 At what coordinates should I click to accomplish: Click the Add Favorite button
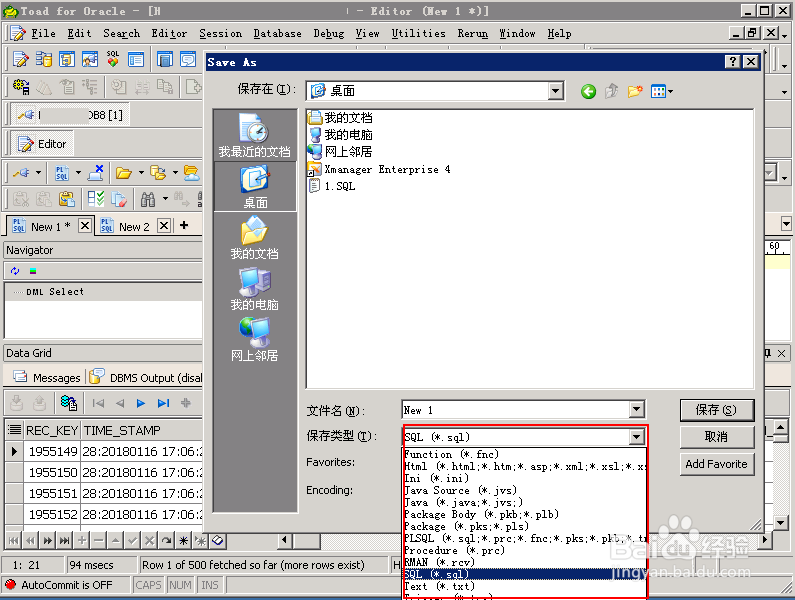(716, 464)
